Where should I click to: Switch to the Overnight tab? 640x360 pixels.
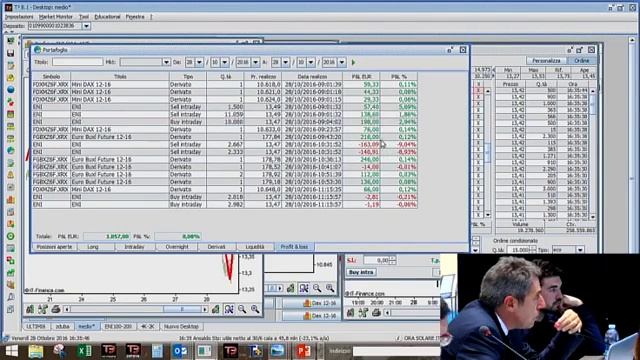click(177, 247)
